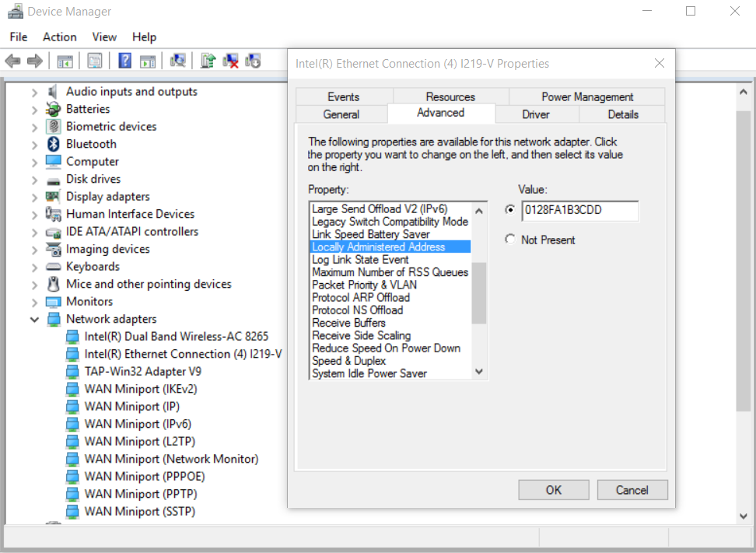Select the Value radio button

(x=510, y=210)
